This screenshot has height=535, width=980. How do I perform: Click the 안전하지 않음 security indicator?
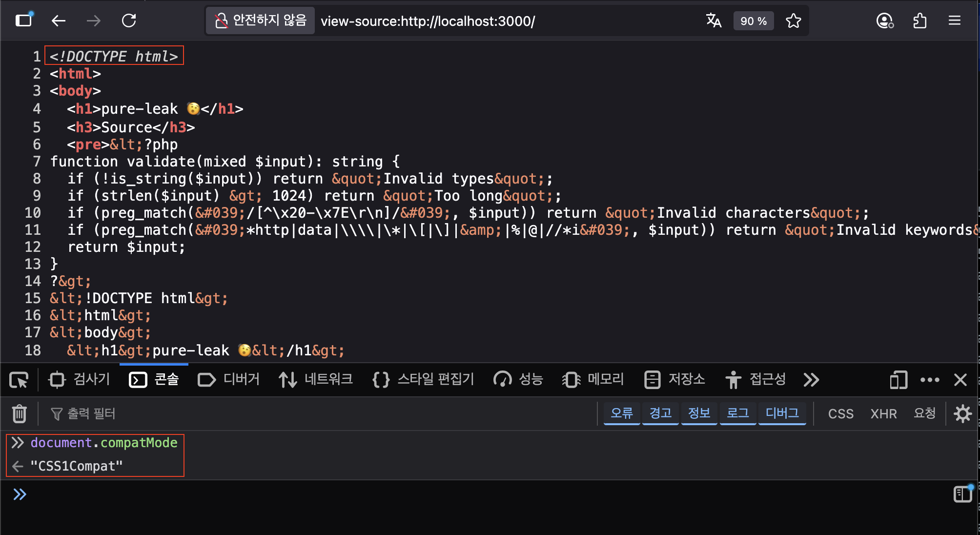261,21
